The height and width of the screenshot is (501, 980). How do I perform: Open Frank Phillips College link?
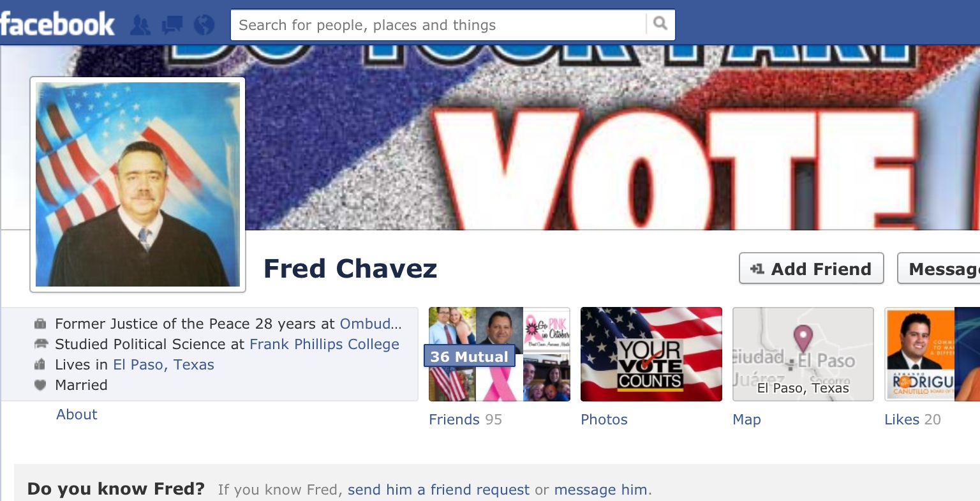pyautogui.click(x=324, y=344)
